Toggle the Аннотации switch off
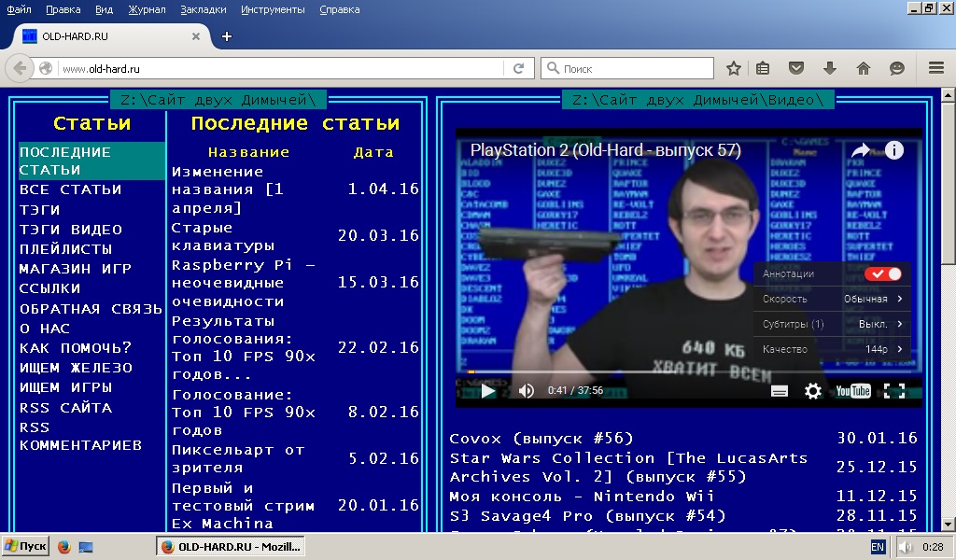This screenshot has width=956, height=560. (883, 273)
